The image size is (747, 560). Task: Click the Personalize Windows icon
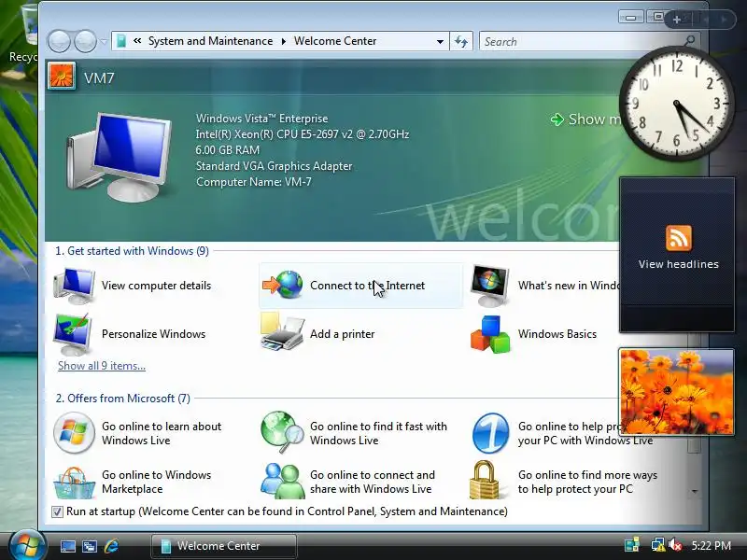coord(73,334)
